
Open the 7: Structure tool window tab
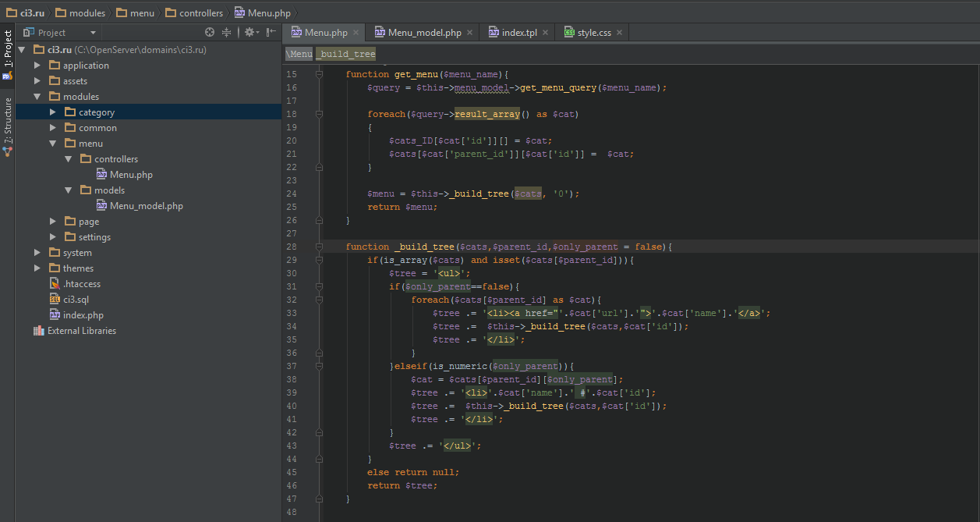(x=7, y=126)
